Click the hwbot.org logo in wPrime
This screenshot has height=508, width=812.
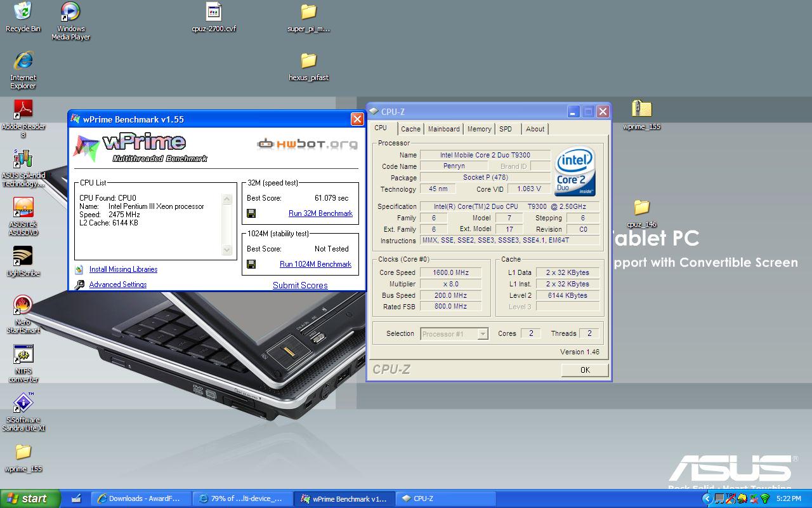[x=307, y=144]
